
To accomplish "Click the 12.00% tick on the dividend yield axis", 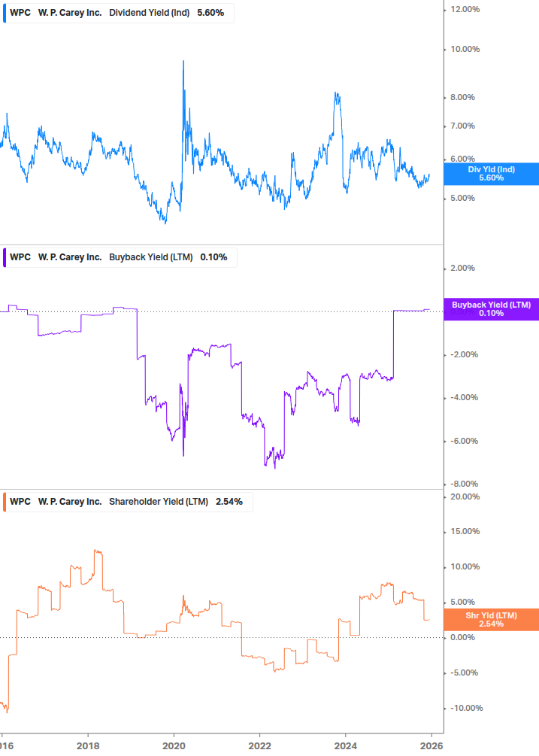I will pos(465,9).
